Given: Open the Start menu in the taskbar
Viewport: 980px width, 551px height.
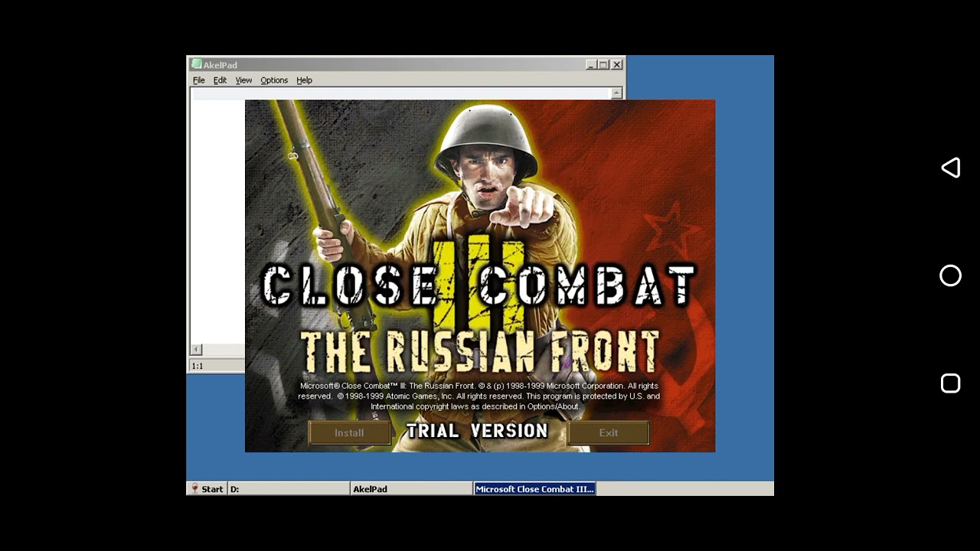Looking at the screenshot, I should pyautogui.click(x=207, y=489).
